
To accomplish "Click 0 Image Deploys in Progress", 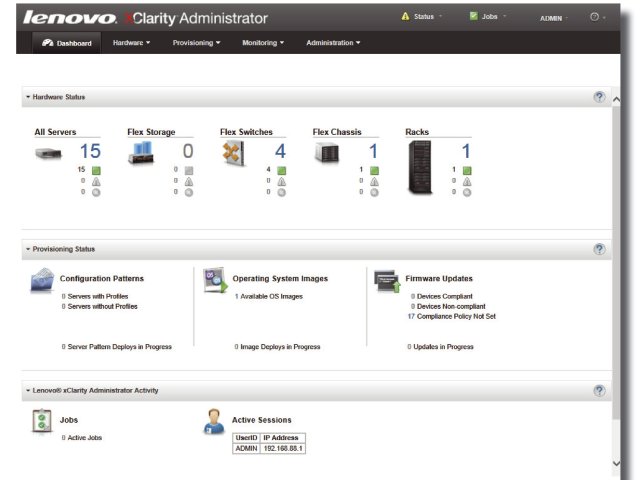I will click(x=277, y=347).
